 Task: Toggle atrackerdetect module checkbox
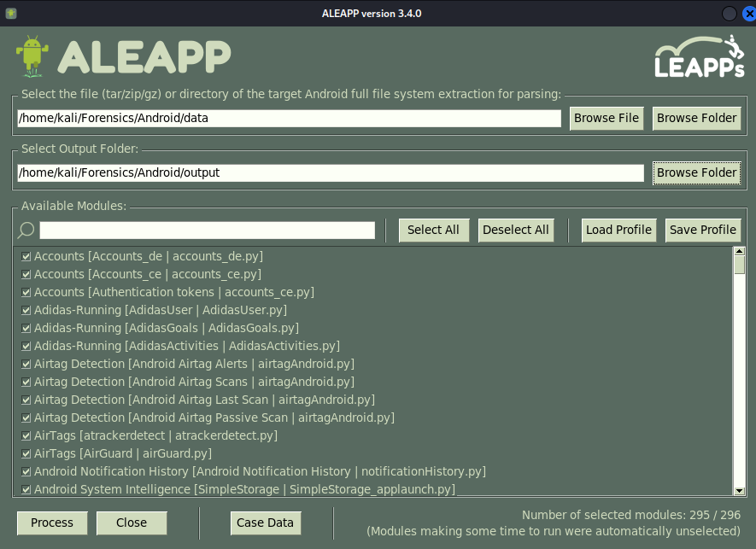point(26,435)
